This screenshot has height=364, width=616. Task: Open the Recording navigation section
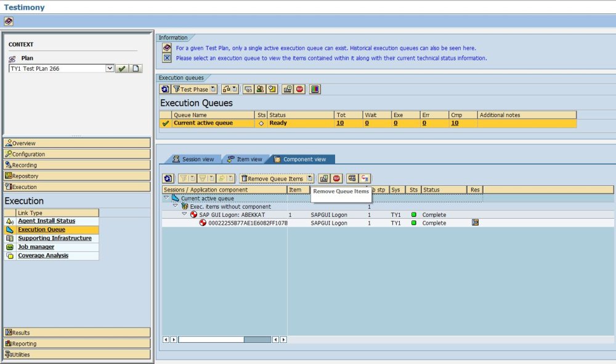77,165
